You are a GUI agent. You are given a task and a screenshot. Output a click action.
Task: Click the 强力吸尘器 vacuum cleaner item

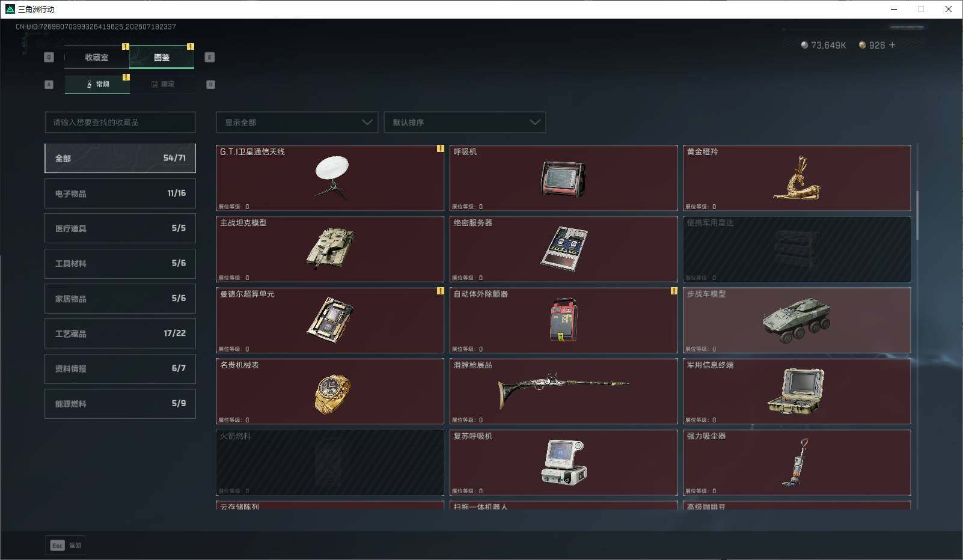coord(796,463)
